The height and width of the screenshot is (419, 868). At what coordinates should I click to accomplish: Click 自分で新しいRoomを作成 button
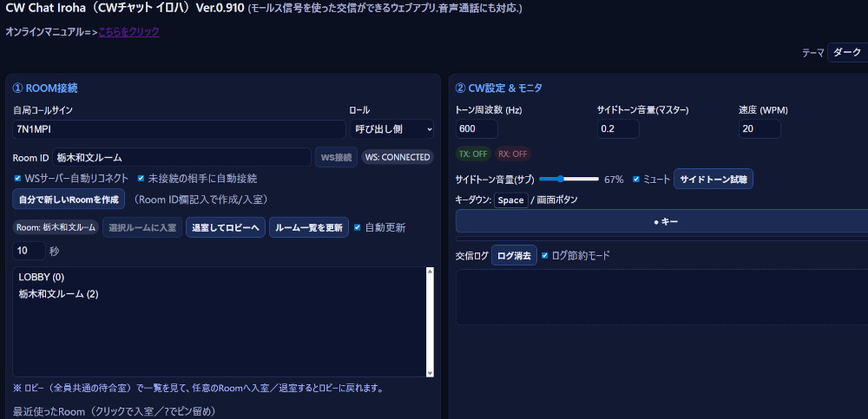[x=69, y=200]
